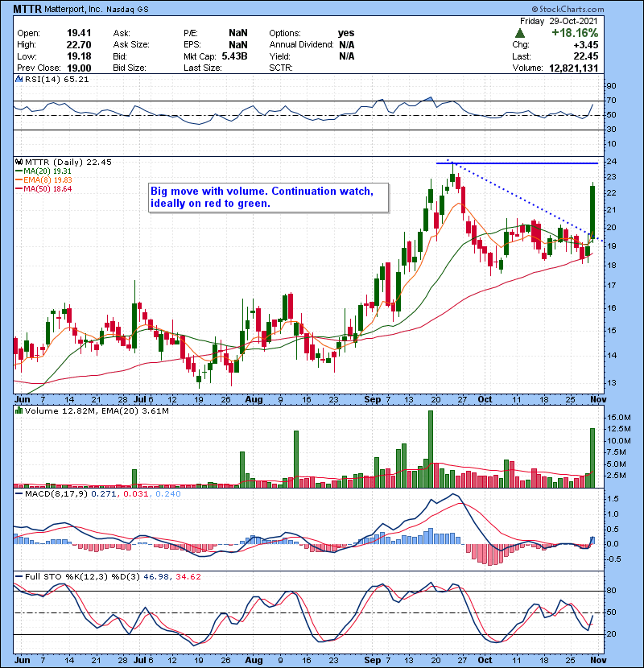644x668 pixels.
Task: Click the Mkt Cap value 5.43B
Action: 234,56
